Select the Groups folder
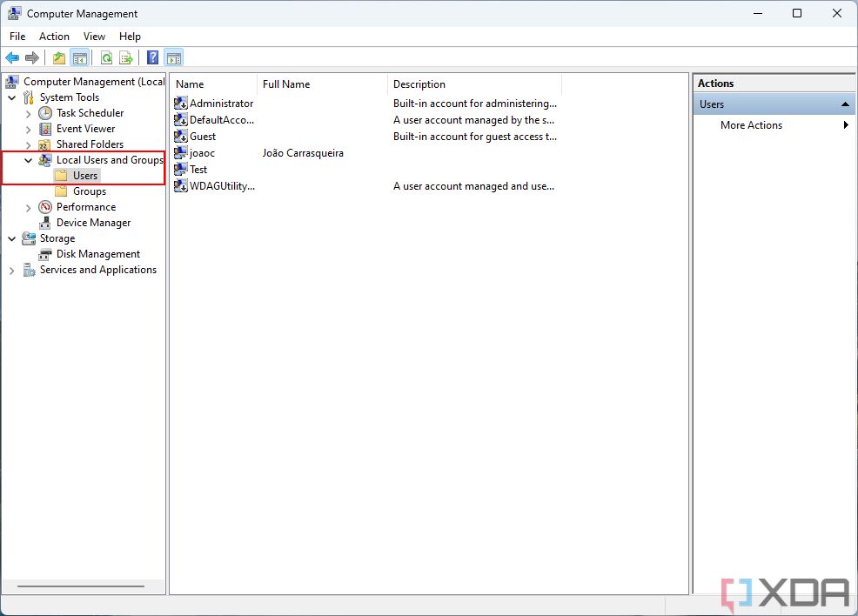Screen dimensions: 858x616 [90, 191]
